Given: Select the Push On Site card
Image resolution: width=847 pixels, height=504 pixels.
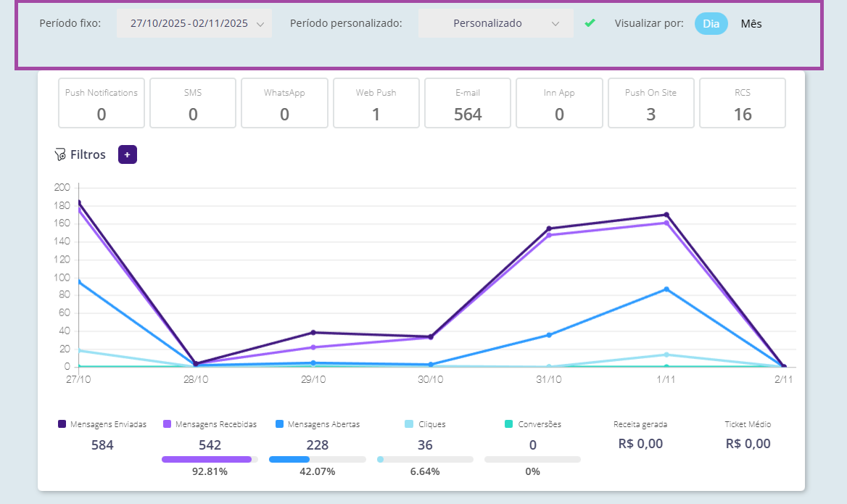Looking at the screenshot, I should [x=650, y=103].
